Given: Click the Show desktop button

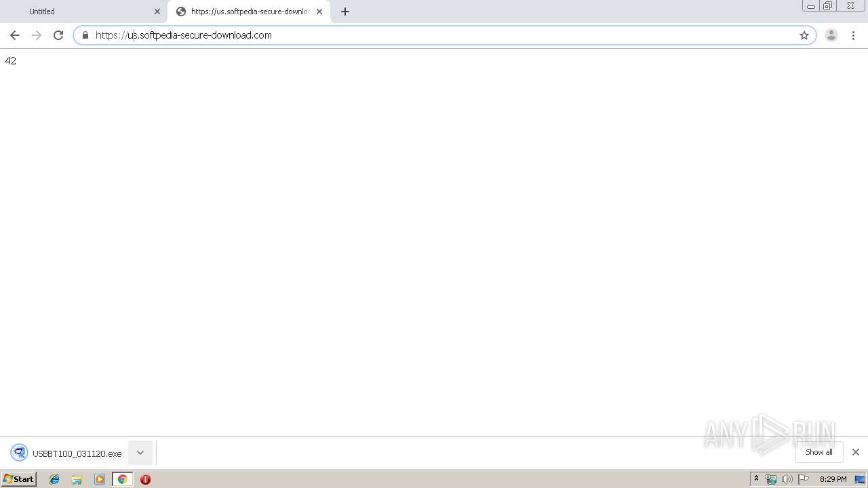Looking at the screenshot, I should pos(860,479).
